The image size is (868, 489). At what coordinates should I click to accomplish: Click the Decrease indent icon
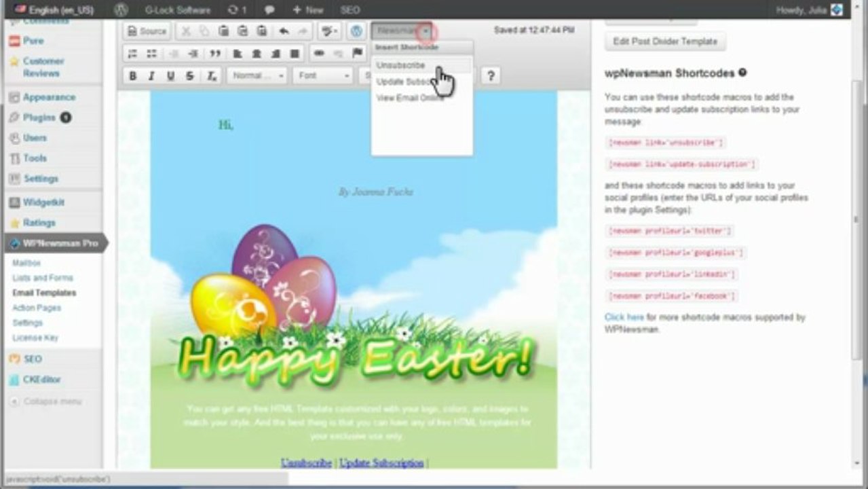point(174,54)
